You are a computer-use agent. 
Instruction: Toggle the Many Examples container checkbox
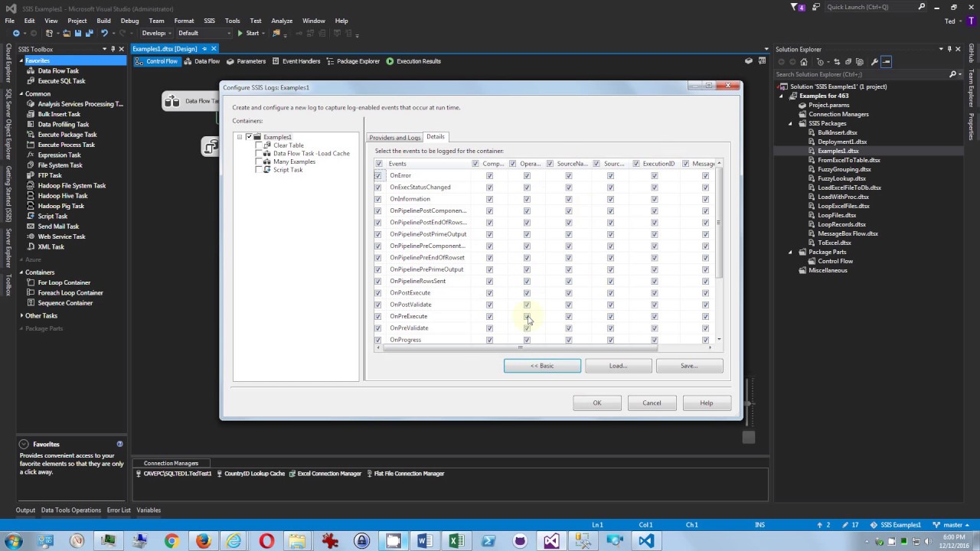258,161
